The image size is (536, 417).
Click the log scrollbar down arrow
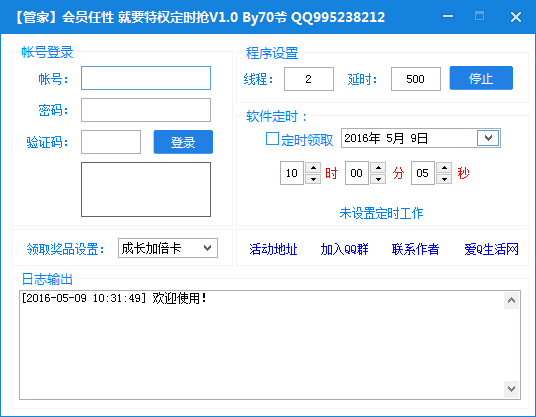click(511, 389)
